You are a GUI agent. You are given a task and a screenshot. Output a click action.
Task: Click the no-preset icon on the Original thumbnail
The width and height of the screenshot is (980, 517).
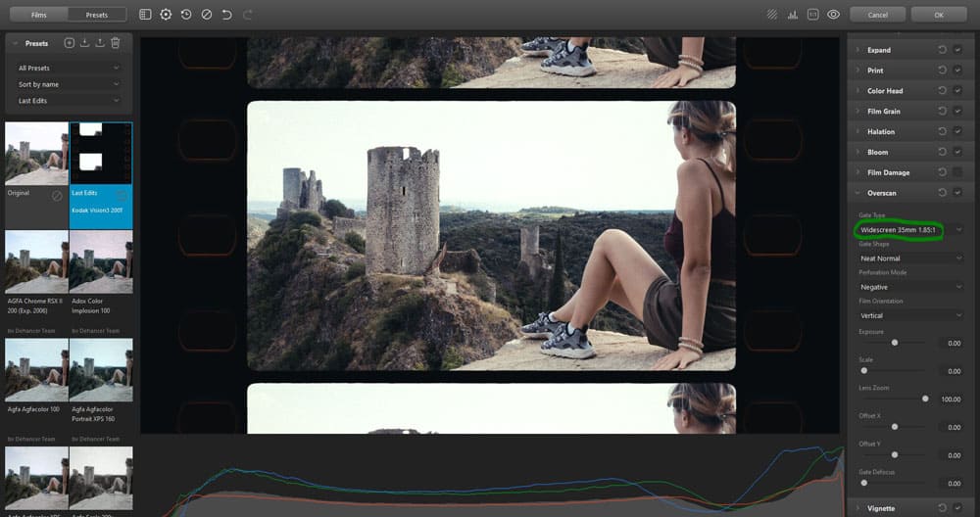point(57,196)
